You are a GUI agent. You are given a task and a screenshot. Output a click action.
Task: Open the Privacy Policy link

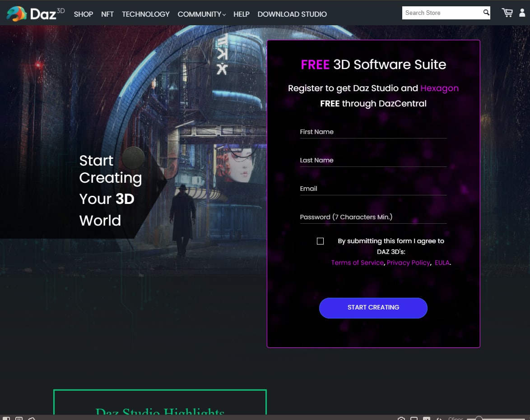(408, 263)
